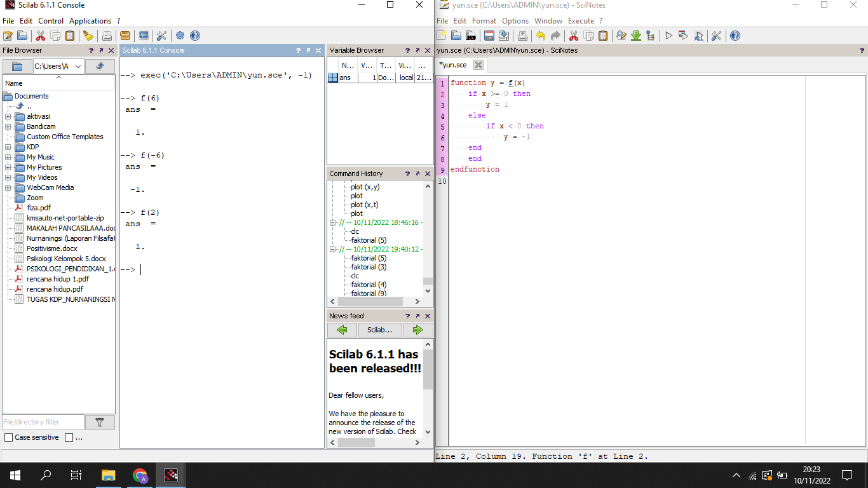Open console preferences wrench icon
Image resolution: width=868 pixels, height=488 pixels.
(161, 36)
